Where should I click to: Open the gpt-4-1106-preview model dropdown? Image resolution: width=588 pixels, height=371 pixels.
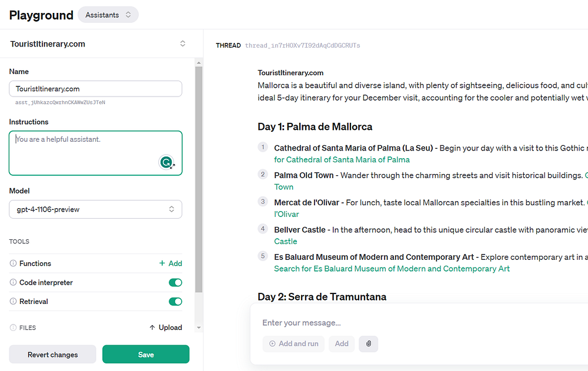[x=95, y=209]
